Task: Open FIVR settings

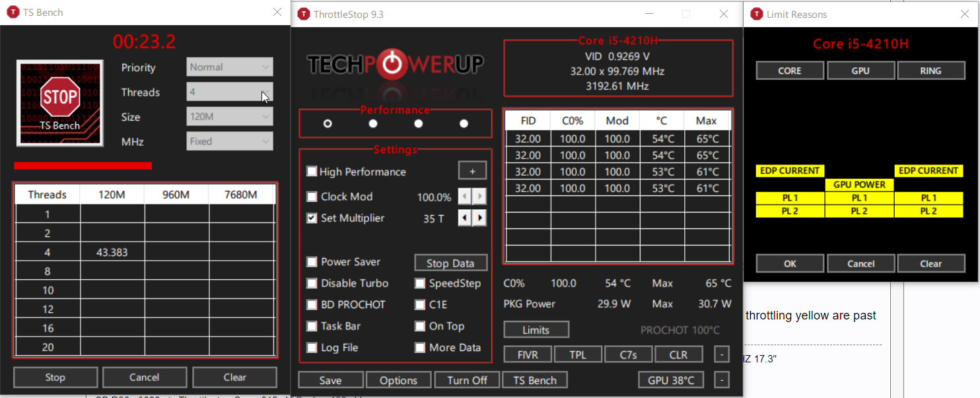Action: (x=528, y=354)
